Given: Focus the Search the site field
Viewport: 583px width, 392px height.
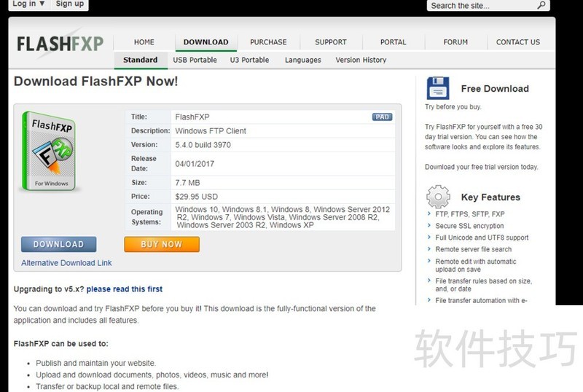Looking at the screenshot, I should [x=481, y=5].
